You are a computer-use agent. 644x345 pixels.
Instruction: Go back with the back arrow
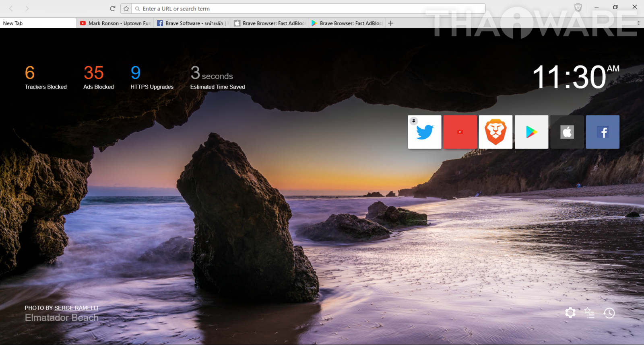tap(11, 8)
